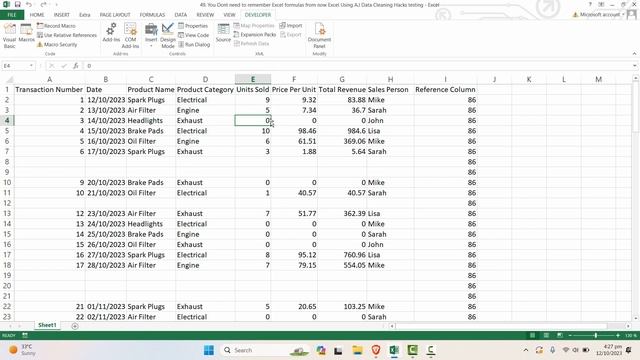Viewport: 640px width, 360px height.
Task: Click View Code
Action: coord(193,35)
